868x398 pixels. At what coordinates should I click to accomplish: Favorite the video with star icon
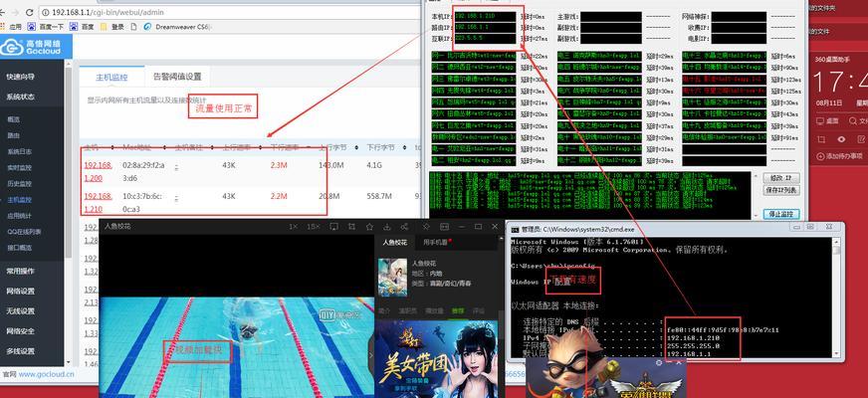tap(369, 227)
